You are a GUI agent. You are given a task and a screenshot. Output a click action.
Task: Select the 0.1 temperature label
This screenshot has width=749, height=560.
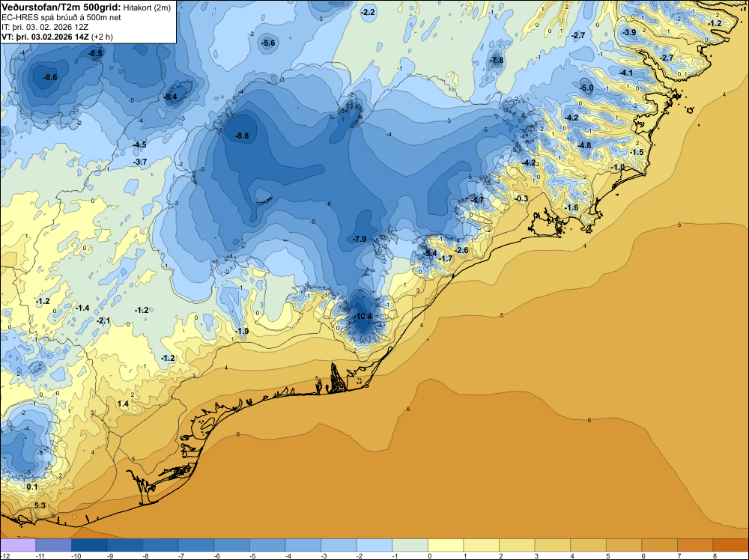(32, 487)
